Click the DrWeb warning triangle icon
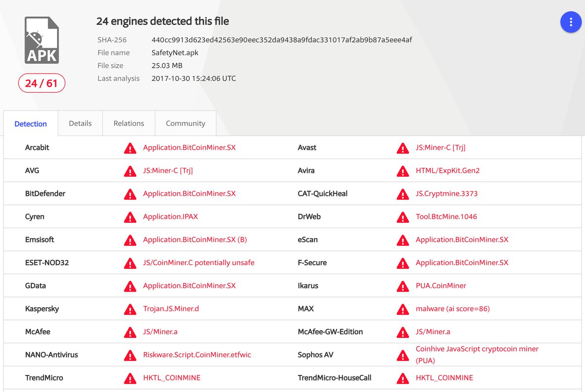585x392 pixels. [403, 217]
